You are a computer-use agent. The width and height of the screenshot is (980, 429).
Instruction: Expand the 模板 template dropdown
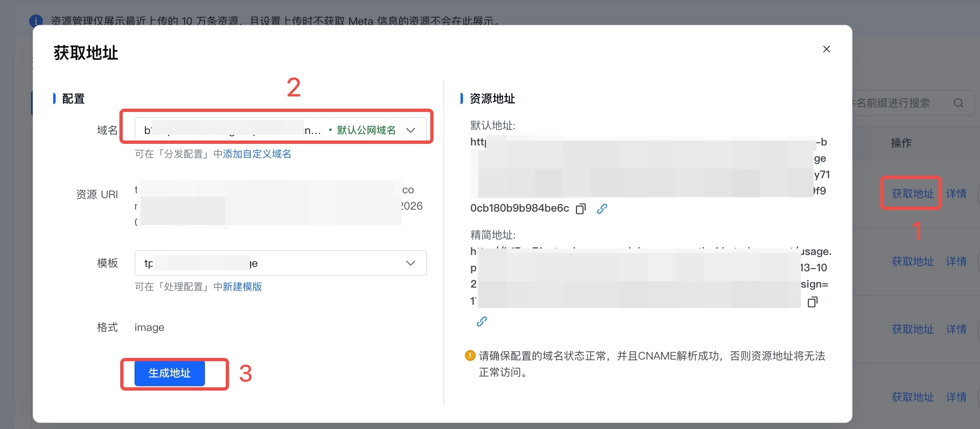(281, 263)
